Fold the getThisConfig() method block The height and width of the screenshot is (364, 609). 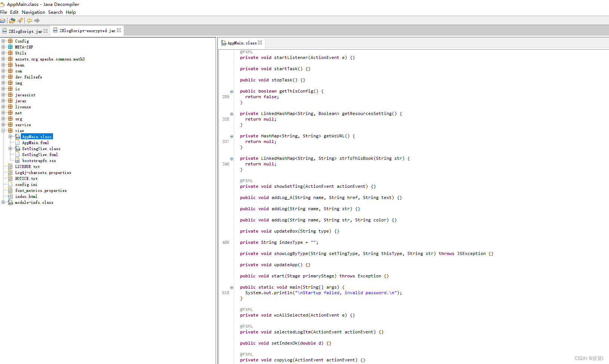click(232, 91)
